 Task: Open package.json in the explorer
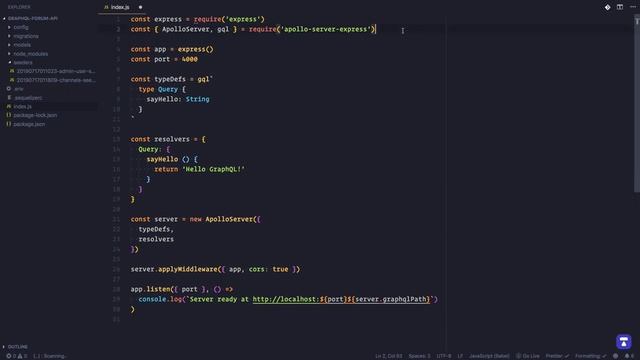point(29,124)
